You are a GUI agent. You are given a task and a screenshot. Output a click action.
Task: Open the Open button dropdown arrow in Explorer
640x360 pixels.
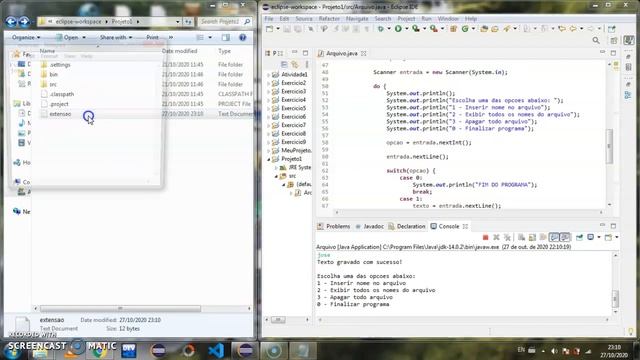point(84,37)
